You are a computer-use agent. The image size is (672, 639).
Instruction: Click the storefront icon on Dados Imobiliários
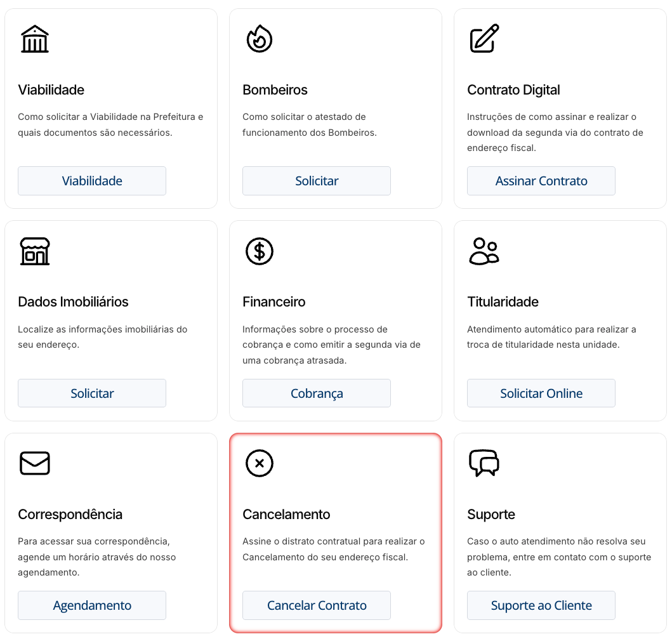(34, 251)
